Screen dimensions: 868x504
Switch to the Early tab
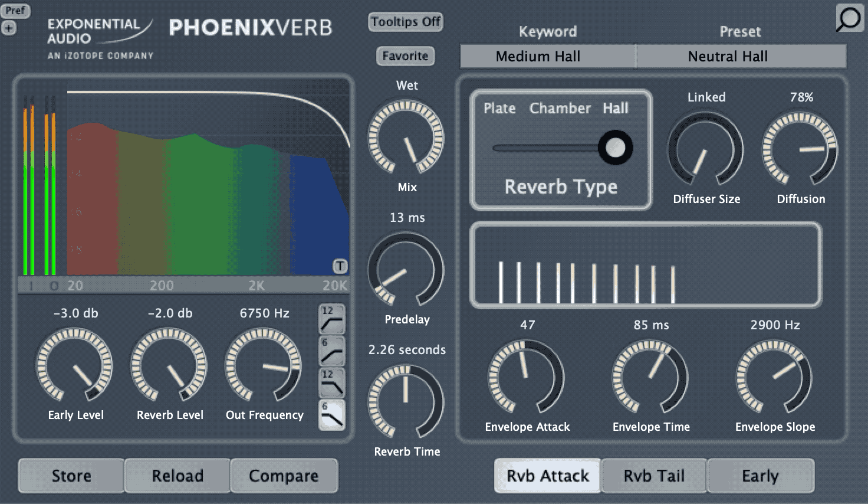(x=760, y=476)
